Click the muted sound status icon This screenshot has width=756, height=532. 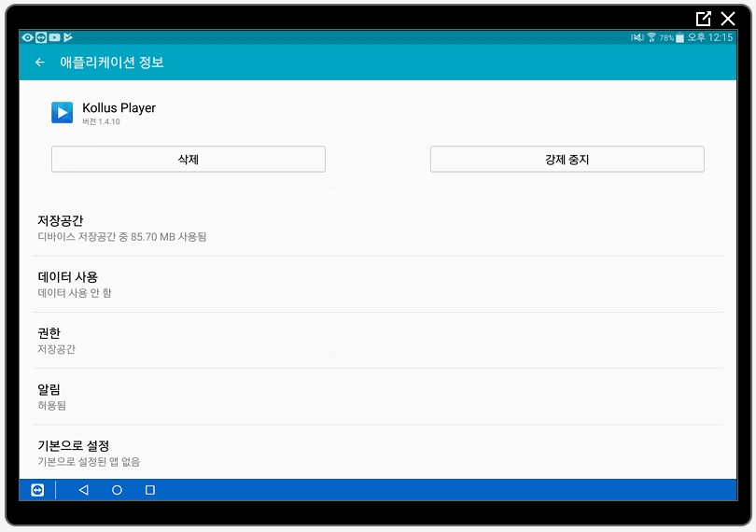click(x=637, y=37)
